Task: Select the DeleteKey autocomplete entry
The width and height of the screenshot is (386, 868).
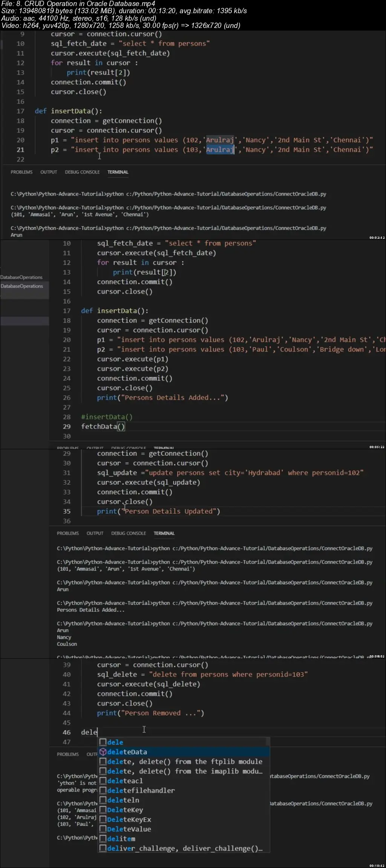Action: click(125, 810)
